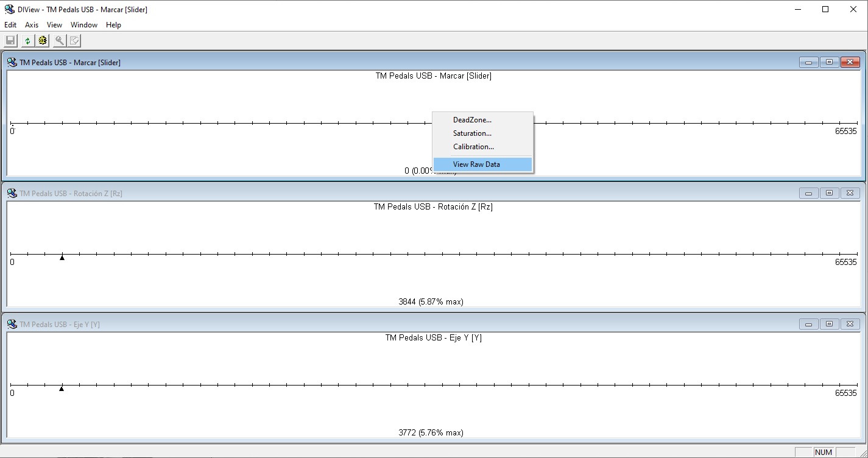Minimize the Eje Y [Y] child window

pos(808,324)
